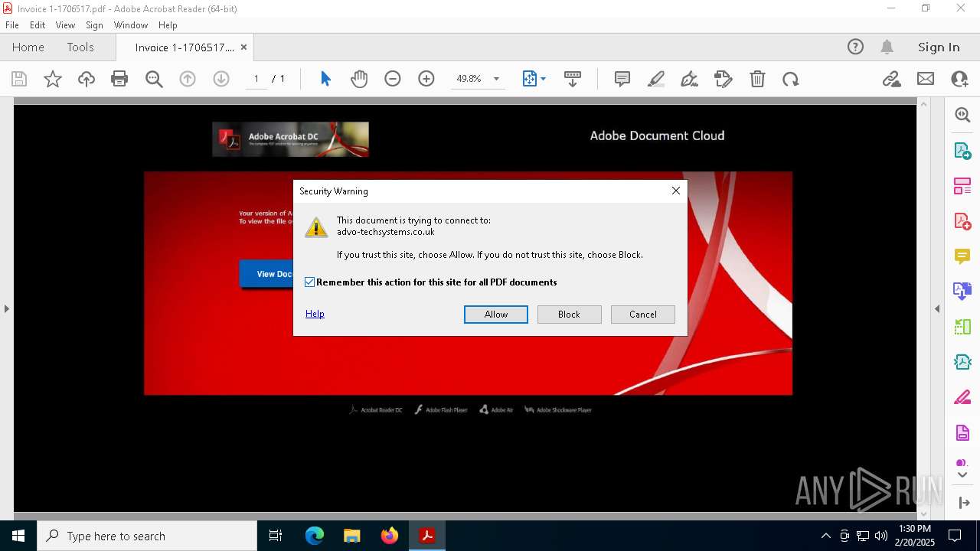The image size is (980, 551).
Task: Go to previous page arrow
Action: [188, 79]
